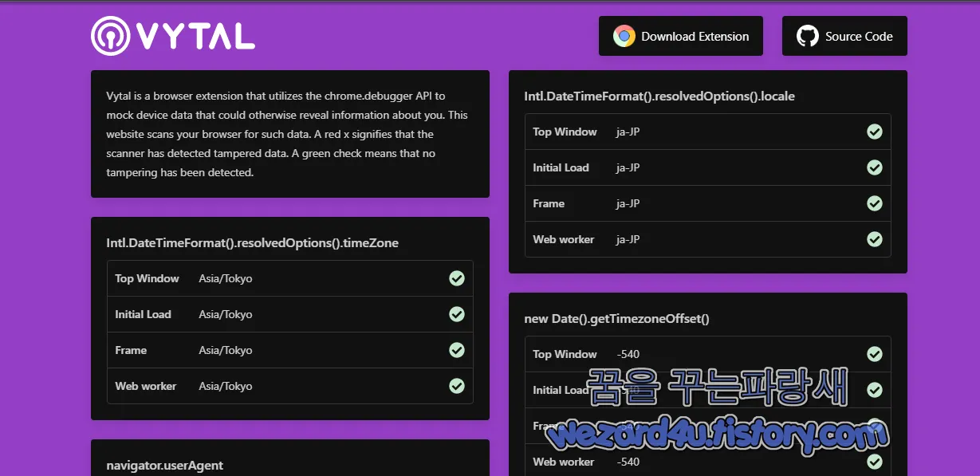The image size is (980, 476).
Task: Click Frame label in locale table
Action: pos(549,203)
